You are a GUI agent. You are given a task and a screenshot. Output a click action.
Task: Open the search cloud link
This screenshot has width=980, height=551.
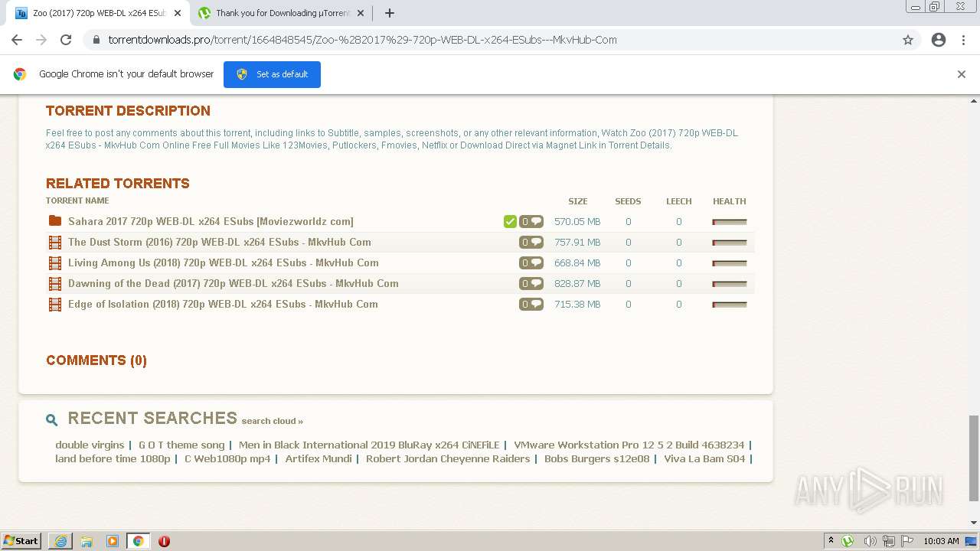coord(273,421)
